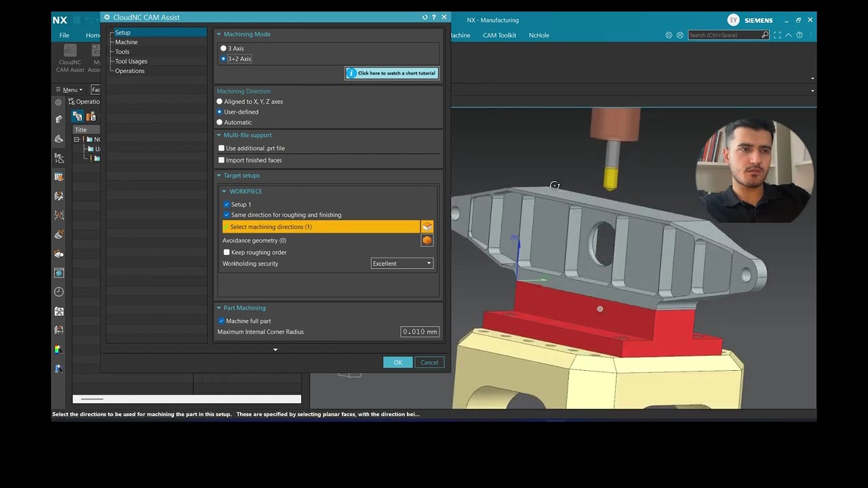
Task: Collapse the Part Machining section
Action: (x=219, y=308)
